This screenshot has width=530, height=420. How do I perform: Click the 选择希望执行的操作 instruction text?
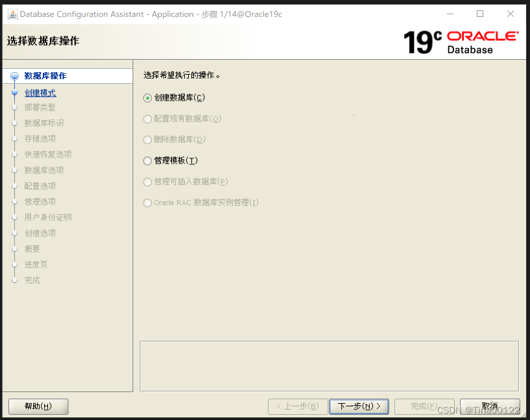[182, 75]
